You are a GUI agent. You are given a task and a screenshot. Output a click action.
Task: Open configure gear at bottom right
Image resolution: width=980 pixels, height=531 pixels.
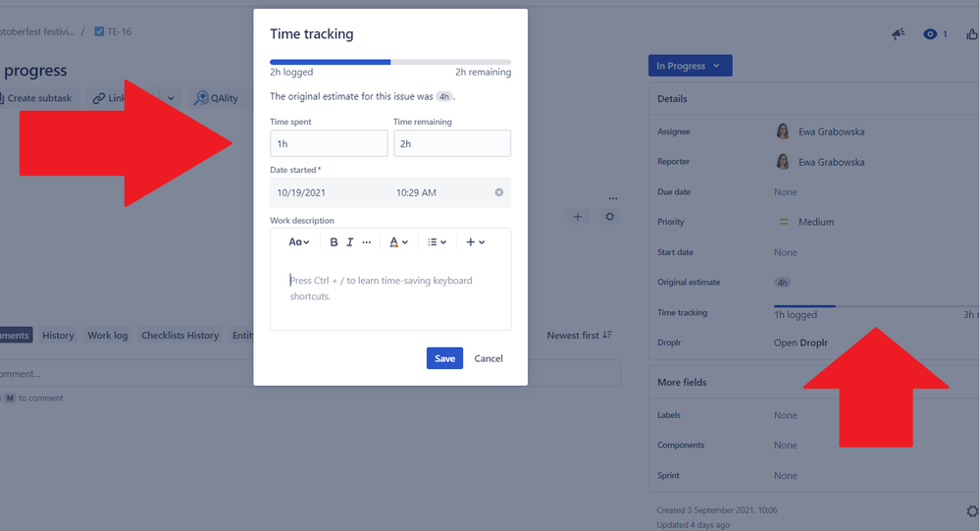tap(972, 511)
